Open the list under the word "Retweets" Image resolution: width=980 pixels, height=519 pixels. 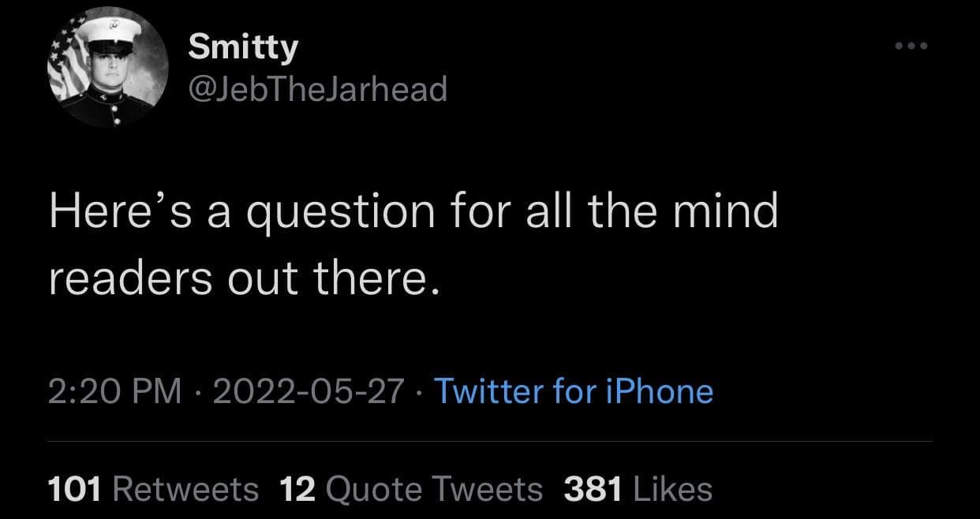(186, 490)
